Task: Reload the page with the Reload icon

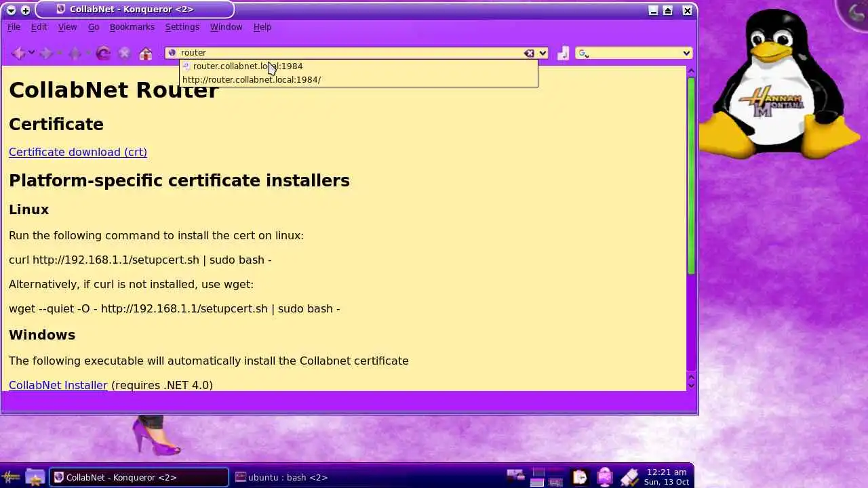Action: 103,53
